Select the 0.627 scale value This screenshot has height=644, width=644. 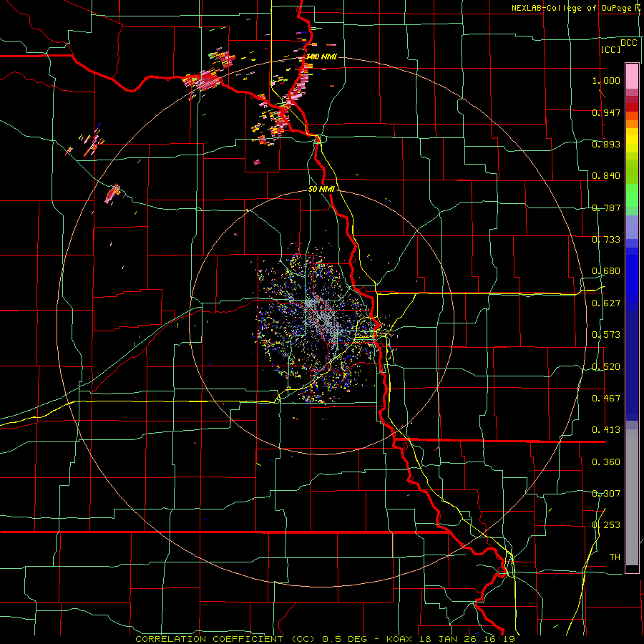[606, 303]
